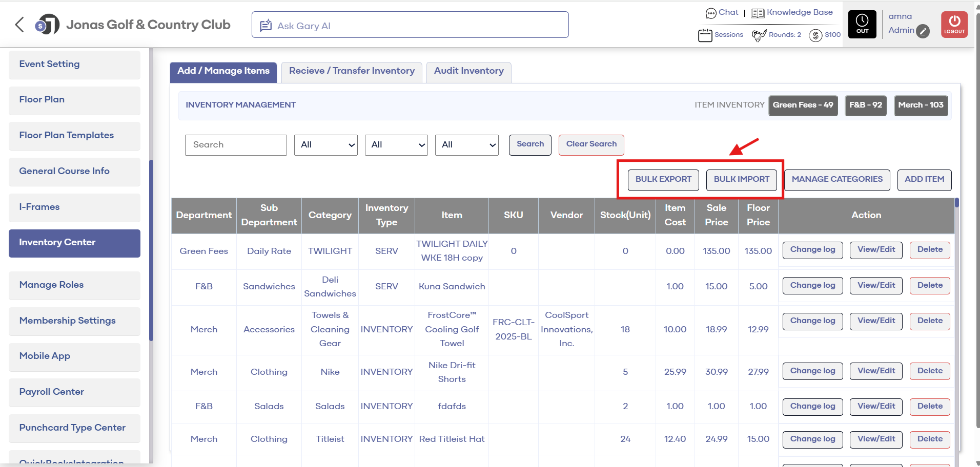Click the Jonas Golf club logo
Image resolution: width=980 pixels, height=467 pixels.
click(47, 25)
